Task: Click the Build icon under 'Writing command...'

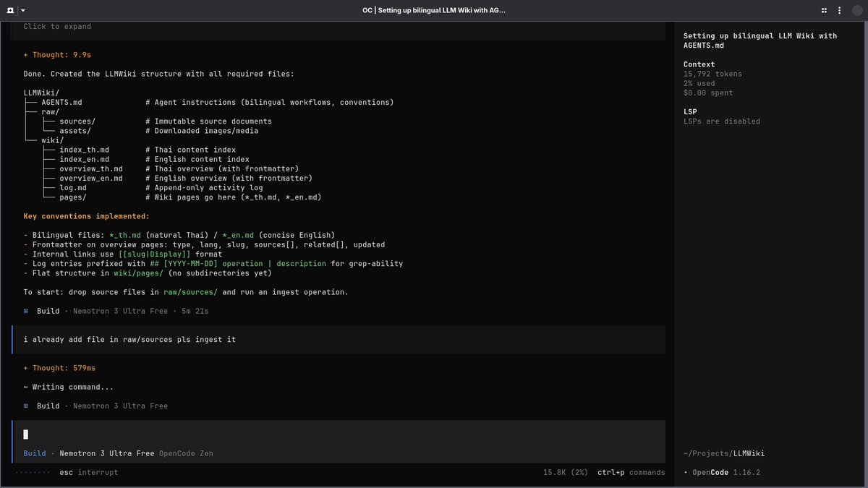Action: (x=26, y=406)
